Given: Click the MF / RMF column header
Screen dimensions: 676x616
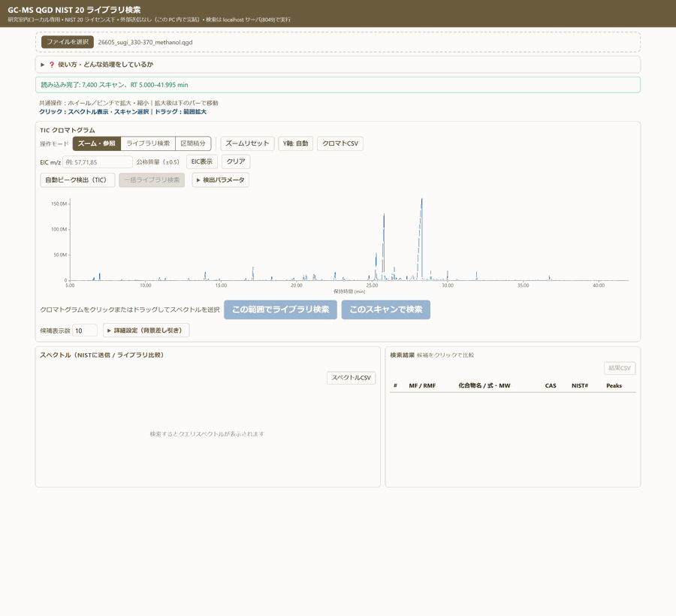Looking at the screenshot, I should tap(422, 386).
